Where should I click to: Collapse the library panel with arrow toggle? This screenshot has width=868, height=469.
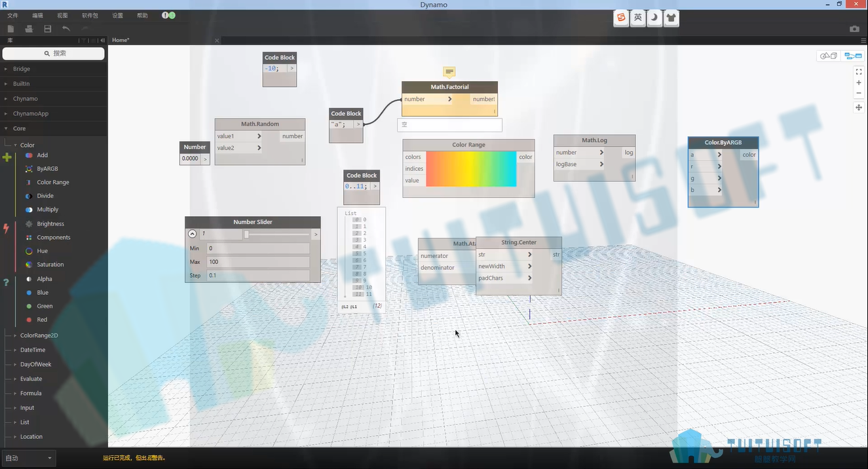tap(102, 41)
